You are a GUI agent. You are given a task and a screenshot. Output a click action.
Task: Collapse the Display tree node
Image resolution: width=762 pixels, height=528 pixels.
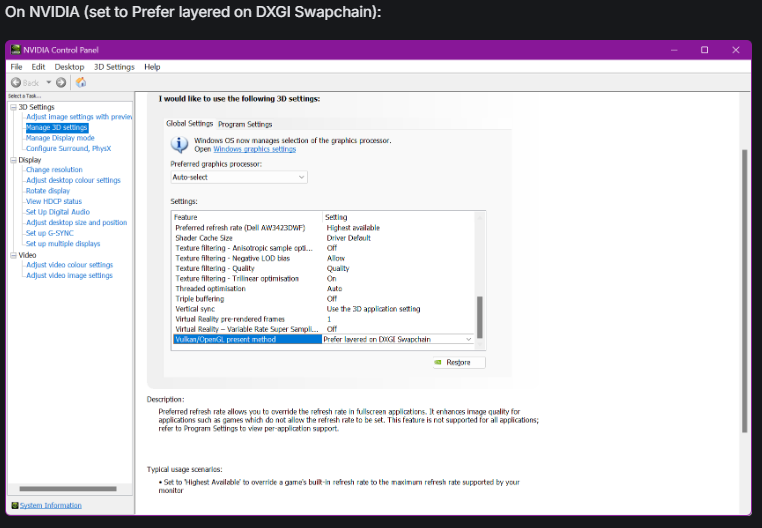14,160
